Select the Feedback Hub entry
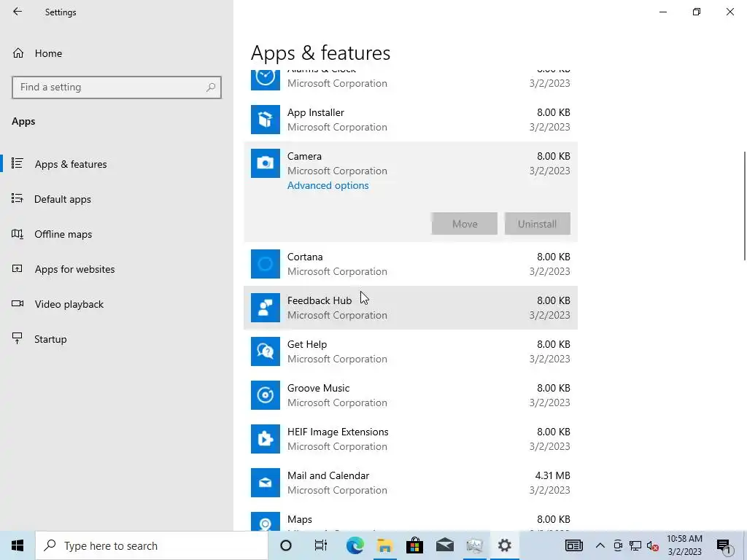 click(x=411, y=308)
